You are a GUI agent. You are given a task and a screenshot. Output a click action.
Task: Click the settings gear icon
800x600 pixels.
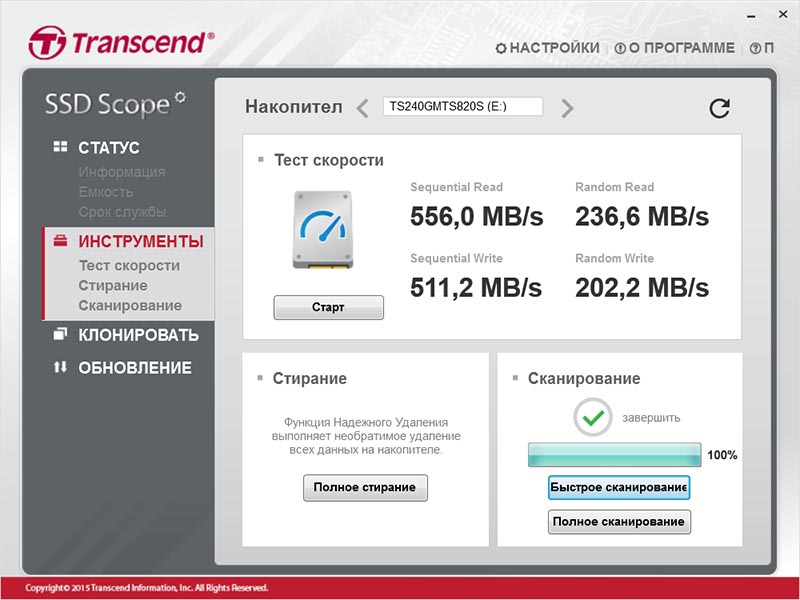[x=501, y=48]
